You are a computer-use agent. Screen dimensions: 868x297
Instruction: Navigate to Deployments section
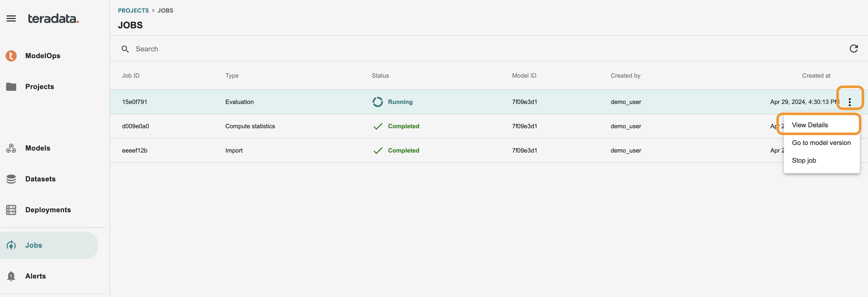48,210
